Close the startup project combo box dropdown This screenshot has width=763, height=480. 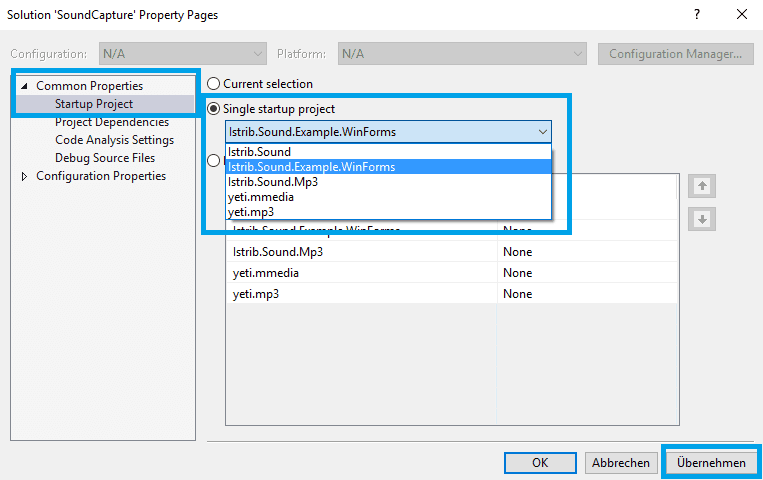point(542,132)
